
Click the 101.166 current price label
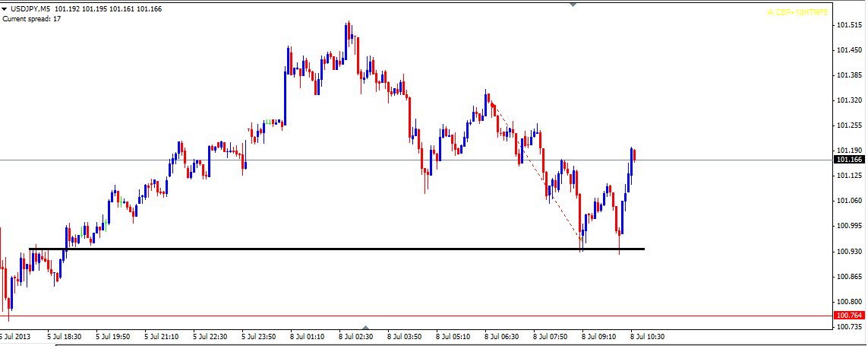coord(848,160)
